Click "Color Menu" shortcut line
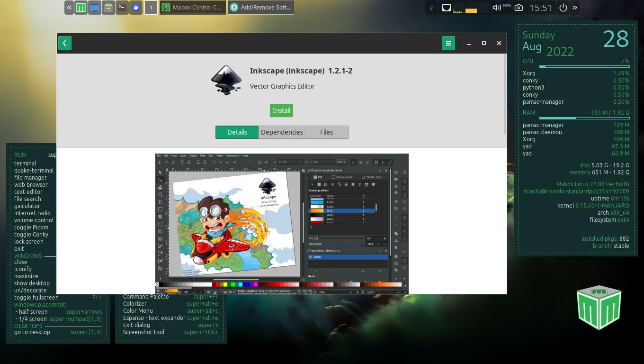The width and height of the screenshot is (644, 364). click(x=170, y=310)
